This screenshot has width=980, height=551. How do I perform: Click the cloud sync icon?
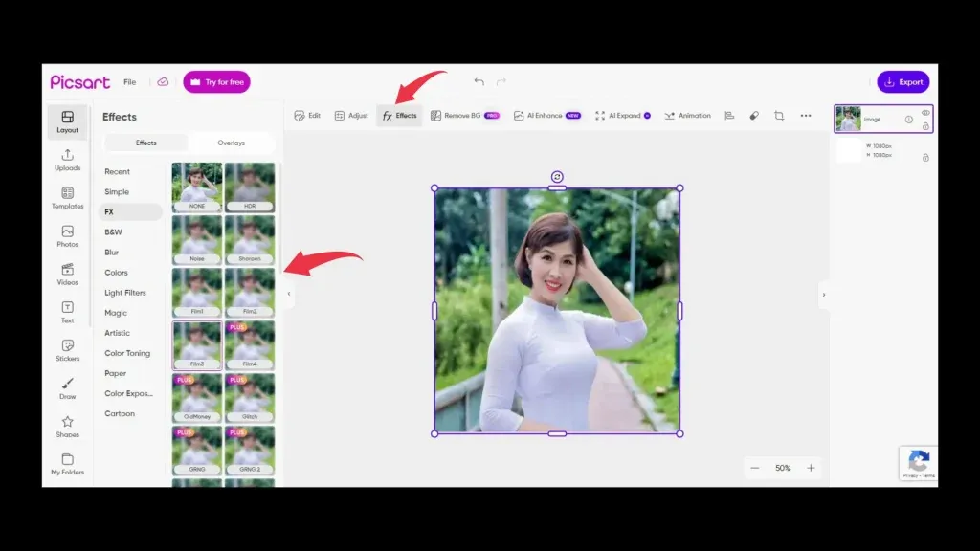pos(163,82)
